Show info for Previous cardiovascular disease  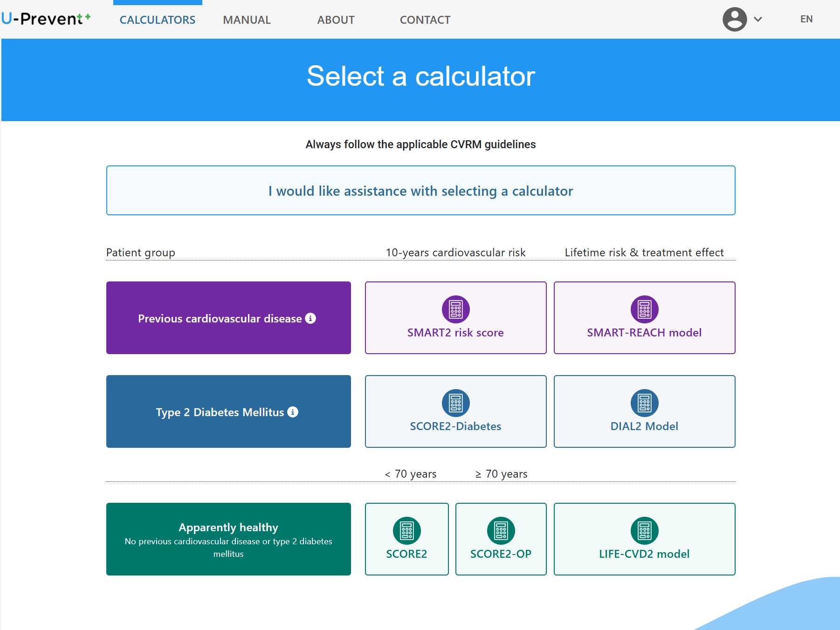(x=310, y=318)
